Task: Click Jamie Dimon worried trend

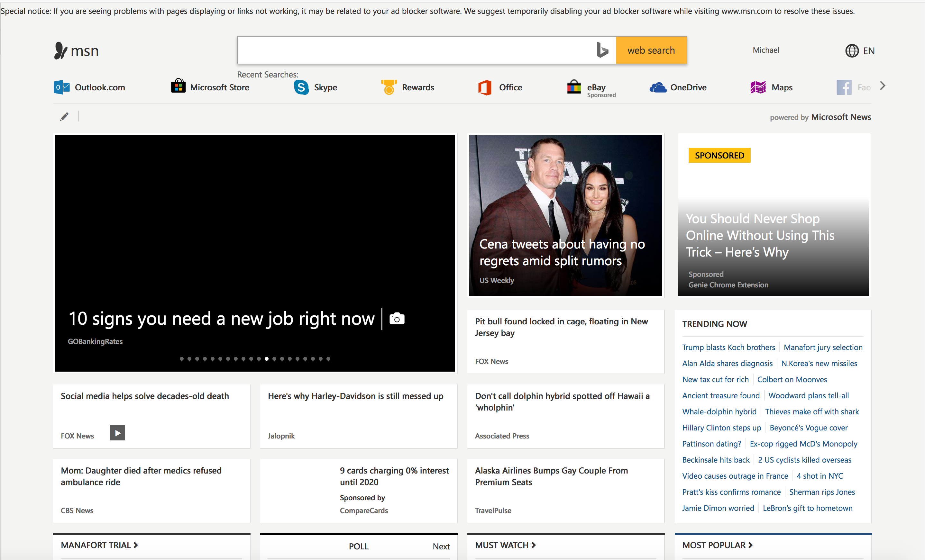Action: click(718, 508)
